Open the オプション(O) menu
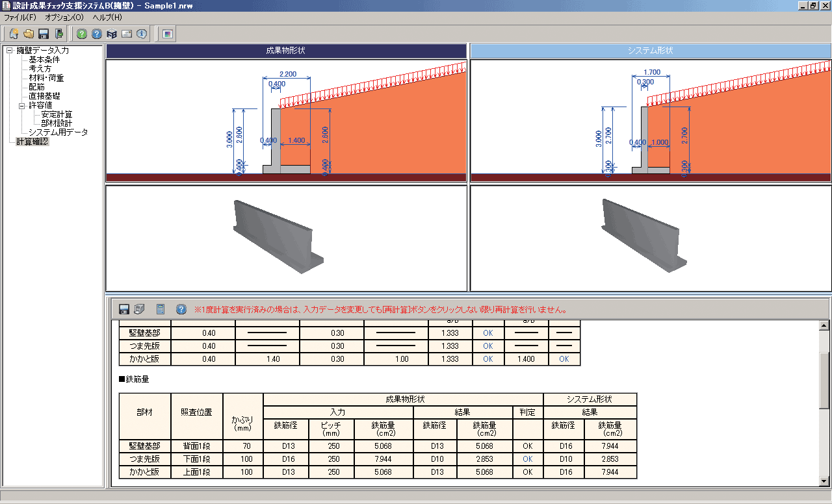Viewport: 832px width, 504px height. [64, 18]
